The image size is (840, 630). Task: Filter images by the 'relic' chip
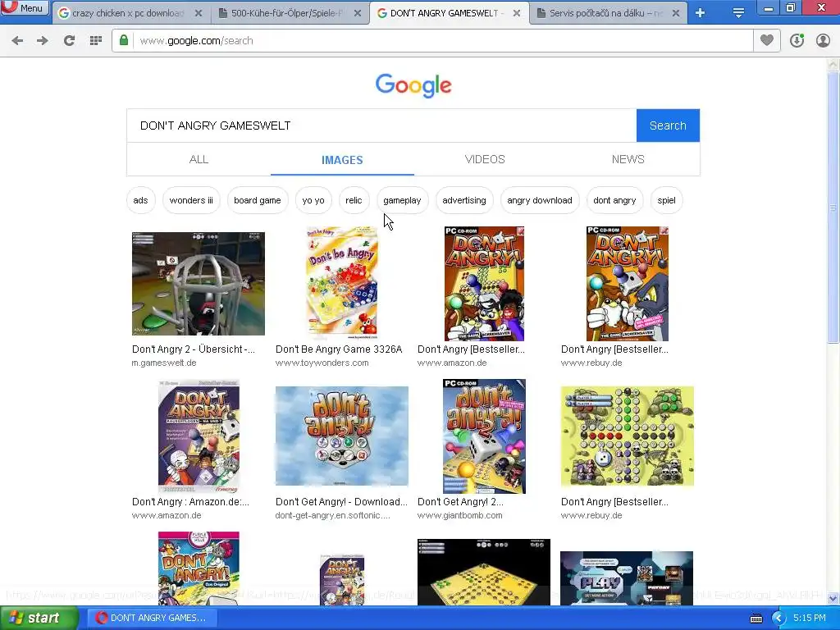(354, 200)
